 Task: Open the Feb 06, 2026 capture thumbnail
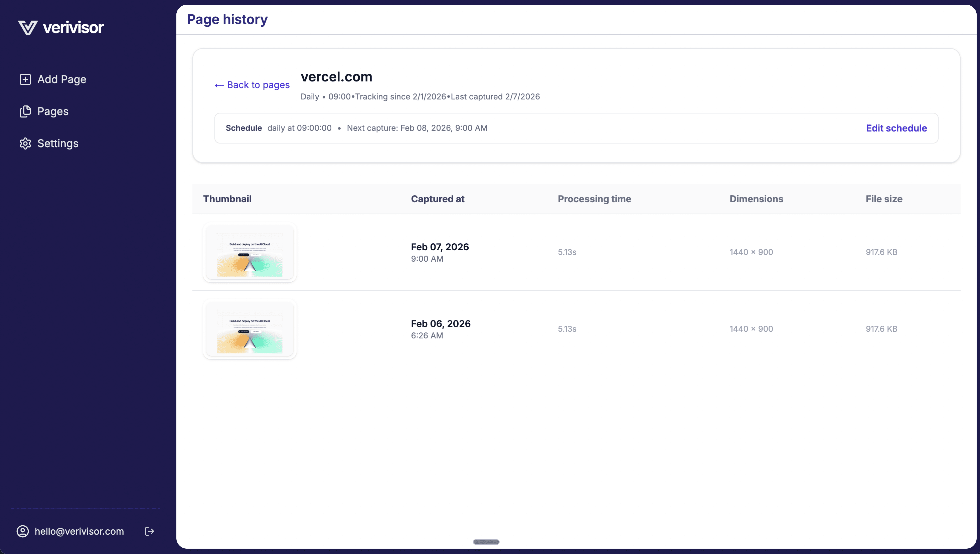pos(250,329)
